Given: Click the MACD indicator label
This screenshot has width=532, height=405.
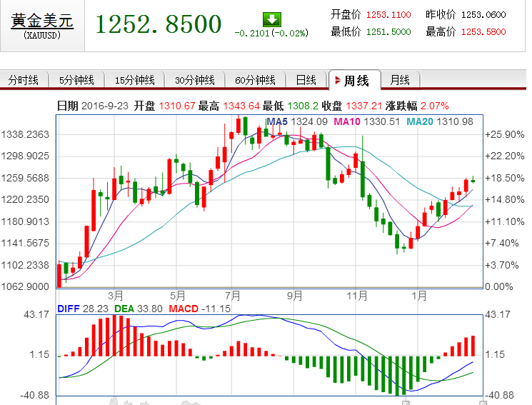Looking at the screenshot, I should click(184, 309).
